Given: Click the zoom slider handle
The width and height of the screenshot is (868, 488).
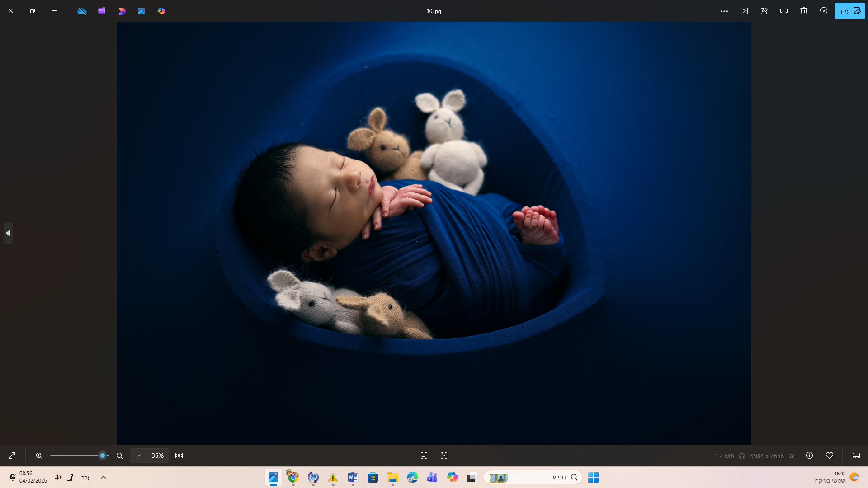Looking at the screenshot, I should [103, 455].
